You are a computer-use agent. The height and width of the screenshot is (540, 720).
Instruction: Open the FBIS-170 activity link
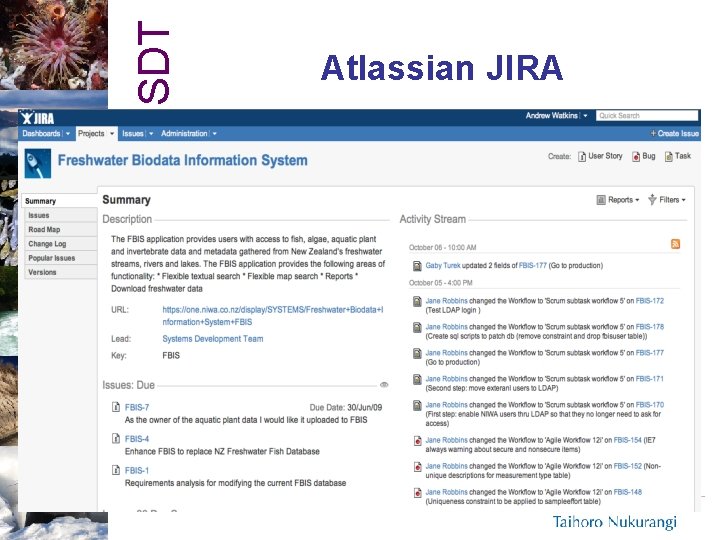(x=650, y=405)
